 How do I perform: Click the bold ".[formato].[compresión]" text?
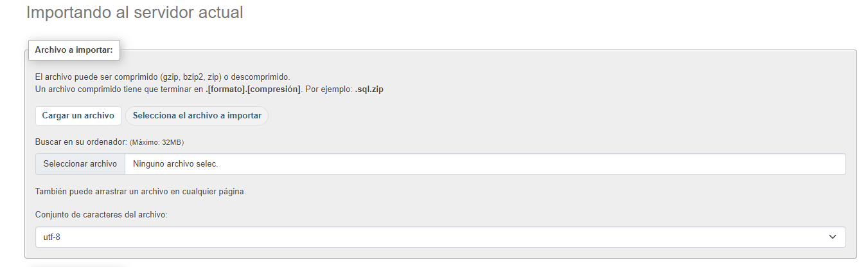253,89
